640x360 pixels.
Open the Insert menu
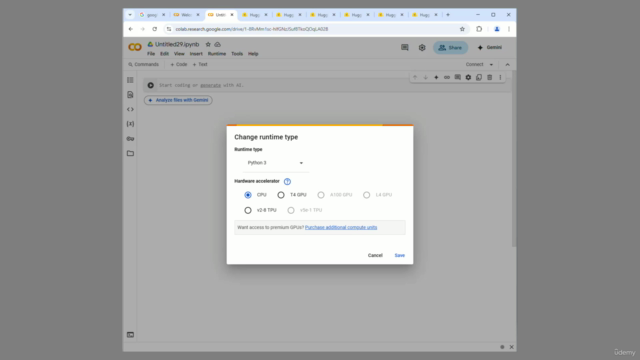coord(196,54)
